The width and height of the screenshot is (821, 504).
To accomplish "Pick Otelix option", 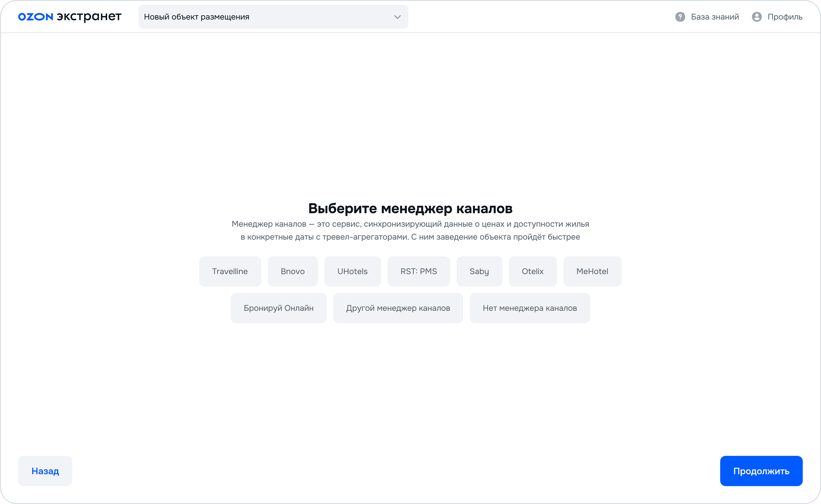I will coord(533,271).
